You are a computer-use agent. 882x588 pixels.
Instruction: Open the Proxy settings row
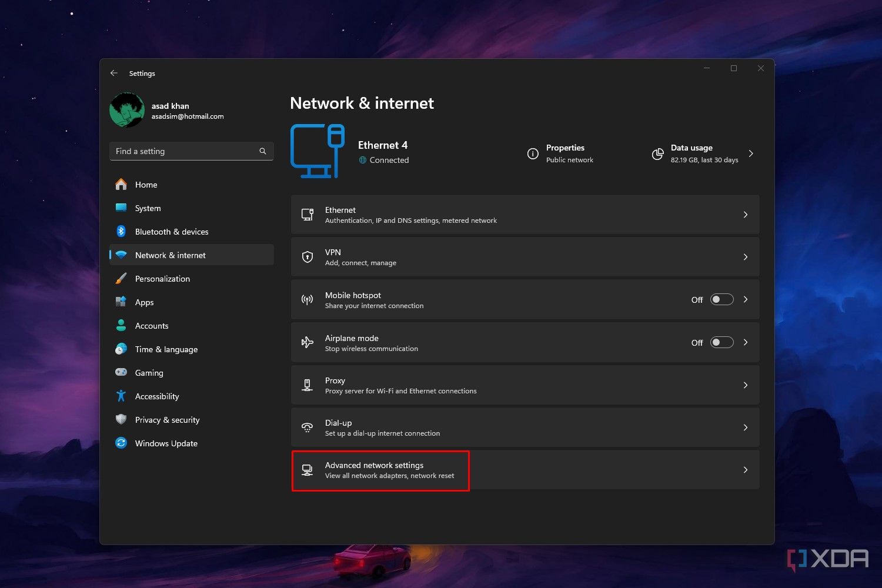(x=525, y=385)
